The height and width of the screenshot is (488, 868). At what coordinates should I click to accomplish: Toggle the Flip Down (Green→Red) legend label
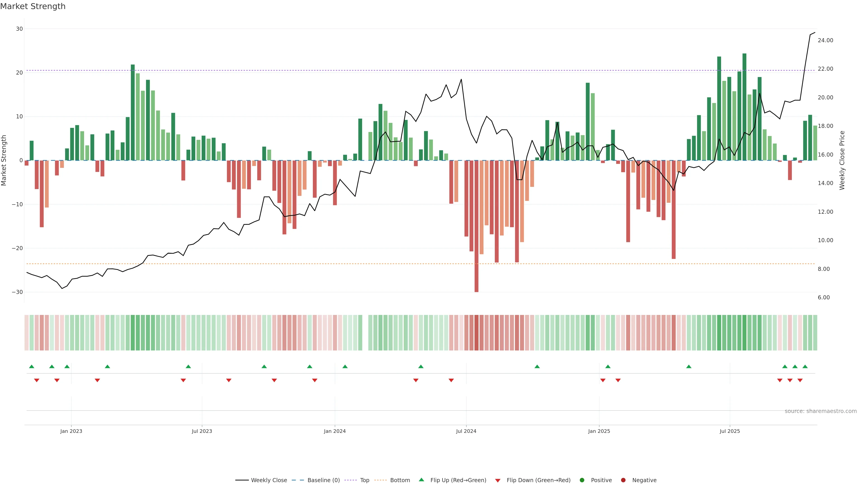coord(538,480)
